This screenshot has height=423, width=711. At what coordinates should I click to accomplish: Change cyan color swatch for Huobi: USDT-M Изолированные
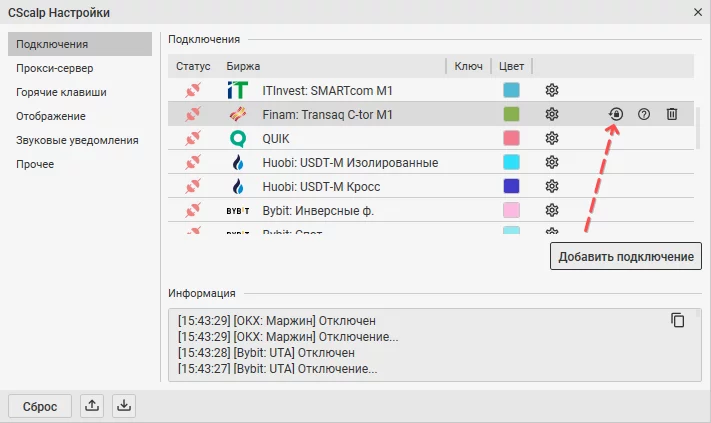[x=511, y=162]
